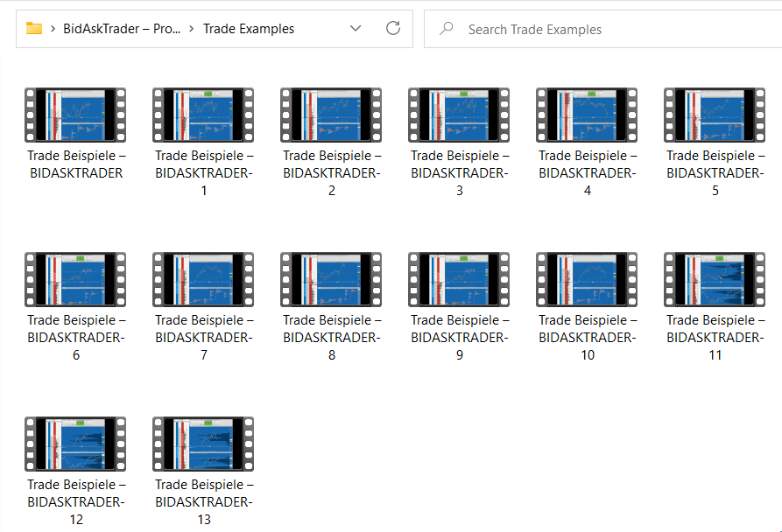Viewport: 782px width, 532px height.
Task: Click file name label BIDASKTRADER-13
Action: [x=204, y=502]
